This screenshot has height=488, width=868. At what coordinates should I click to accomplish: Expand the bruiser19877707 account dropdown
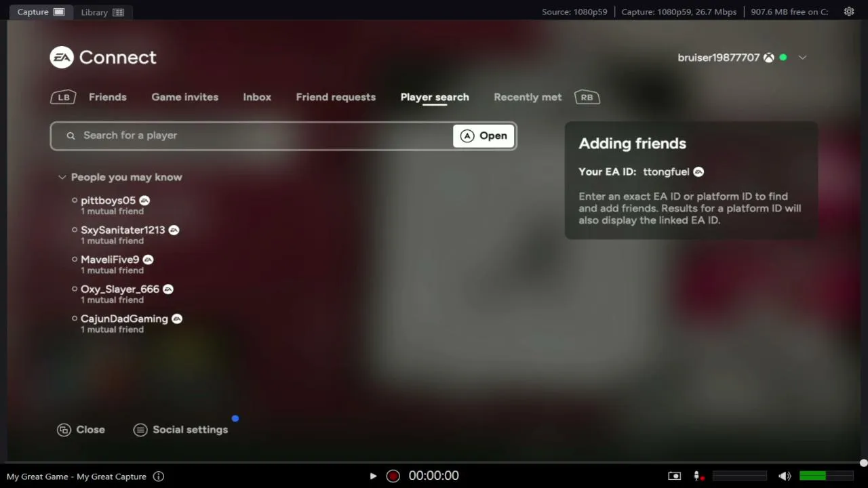click(x=802, y=58)
